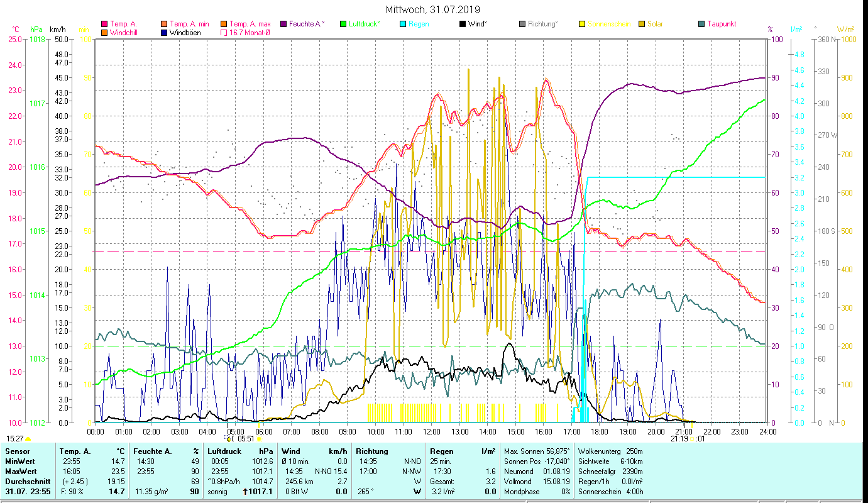Click the Solar legend label
Viewport: 868px width, 503px height.
[x=655, y=24]
